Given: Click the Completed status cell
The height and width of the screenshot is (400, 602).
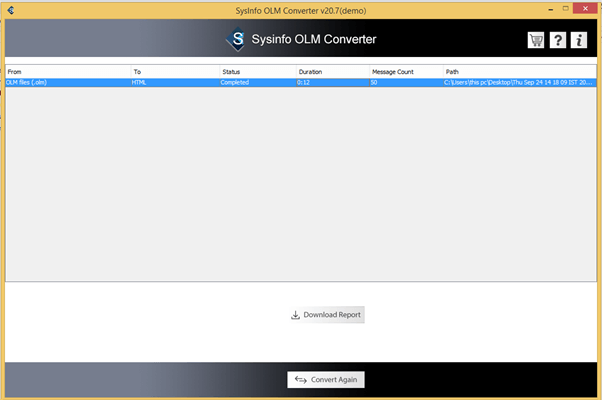Looking at the screenshot, I should [236, 82].
